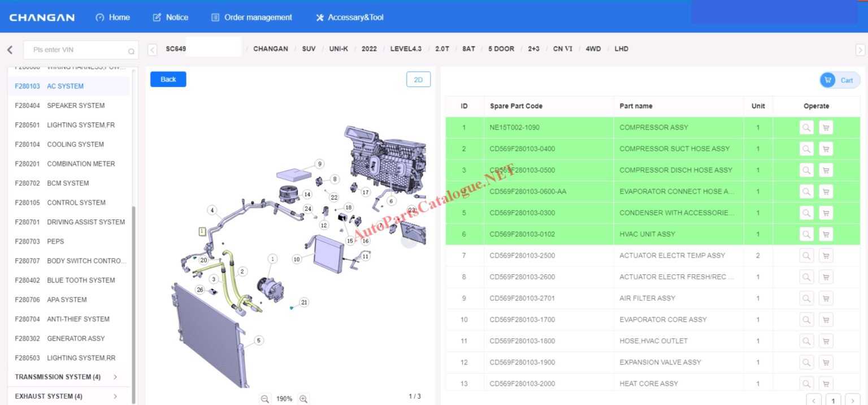Zoom out of the parts diagram
The image size is (868, 405).
pos(265,399)
